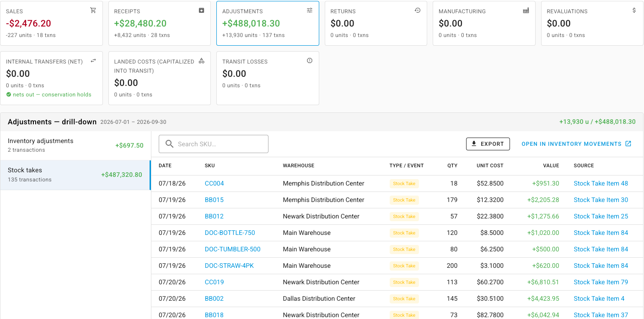
Task: Open Stock Take Item 84 for DOC-TUMBLER-500
Action: coord(601,249)
